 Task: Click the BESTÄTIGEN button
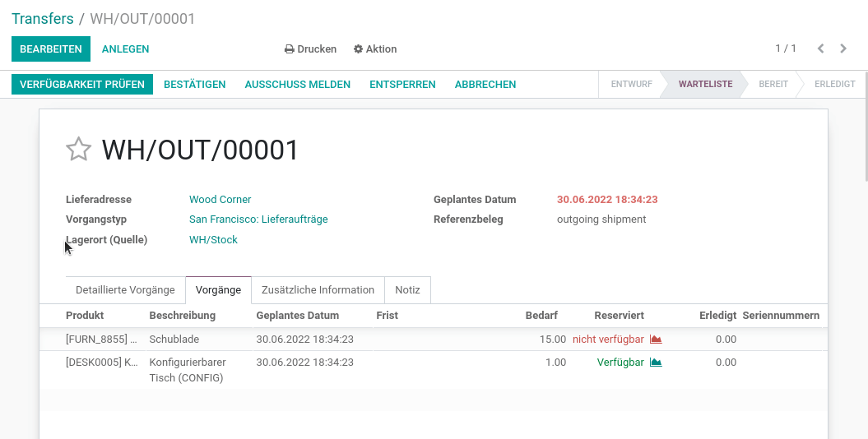click(x=195, y=84)
